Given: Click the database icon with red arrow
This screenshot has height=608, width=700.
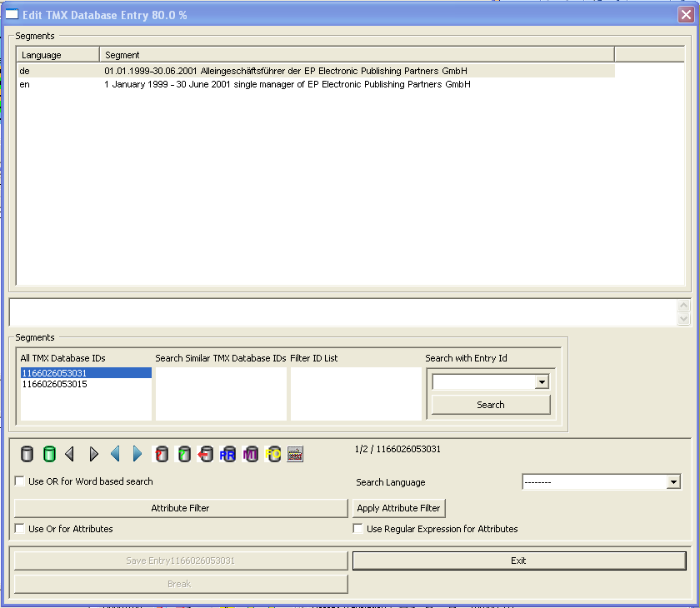Looking at the screenshot, I should [x=206, y=454].
